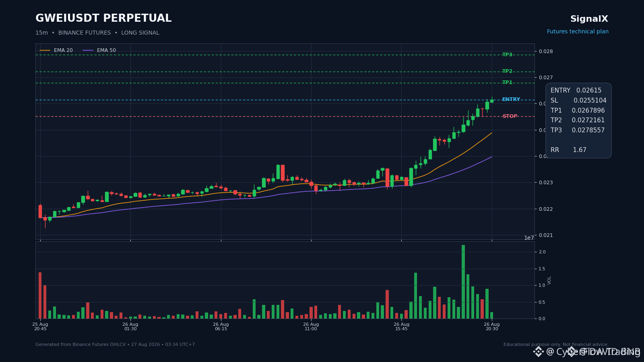Click the 1.0 volume axis label
644x362 pixels.
542,286
